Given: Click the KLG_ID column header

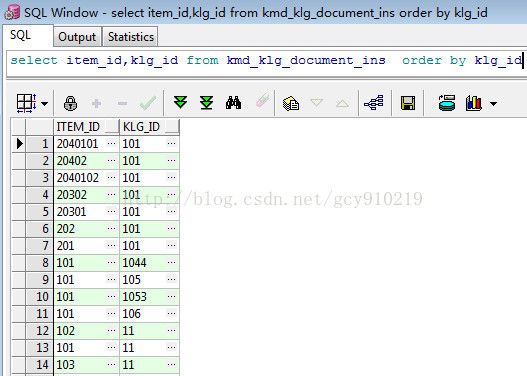Looking at the screenshot, I should pyautogui.click(x=149, y=127).
